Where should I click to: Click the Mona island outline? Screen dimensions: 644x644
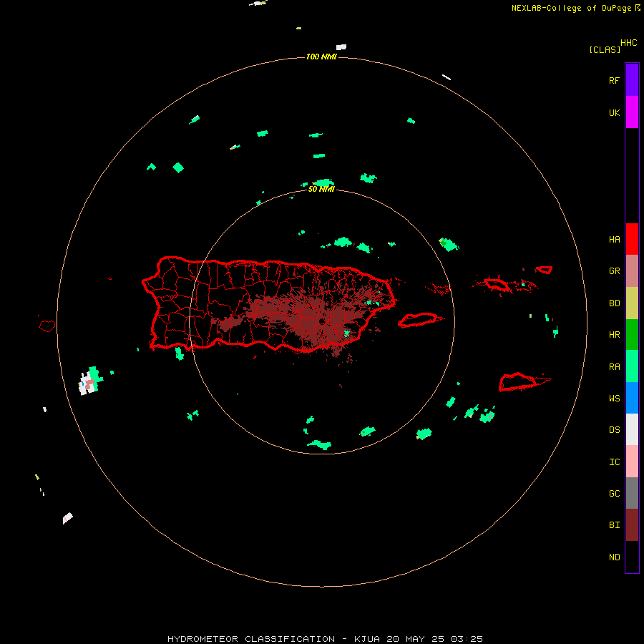47,326
